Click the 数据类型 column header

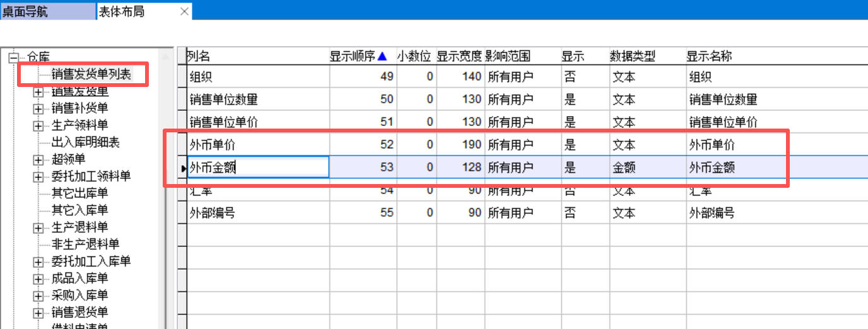coord(633,56)
